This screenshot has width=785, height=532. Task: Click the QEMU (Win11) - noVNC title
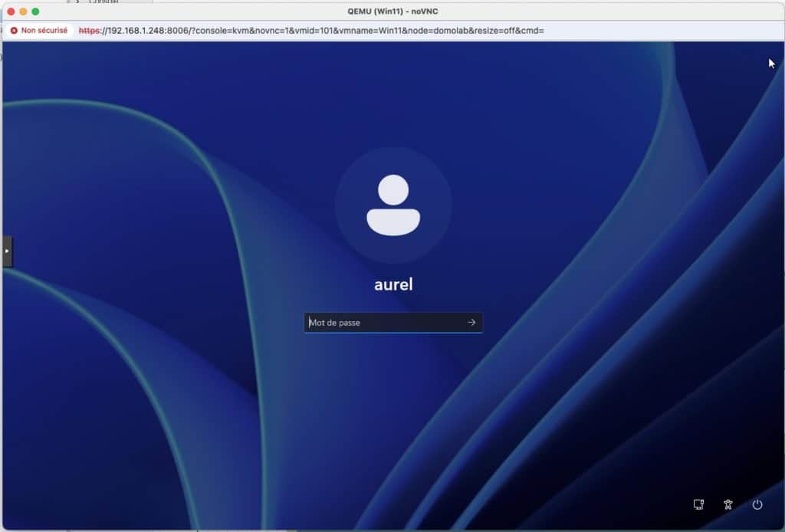[x=393, y=11]
